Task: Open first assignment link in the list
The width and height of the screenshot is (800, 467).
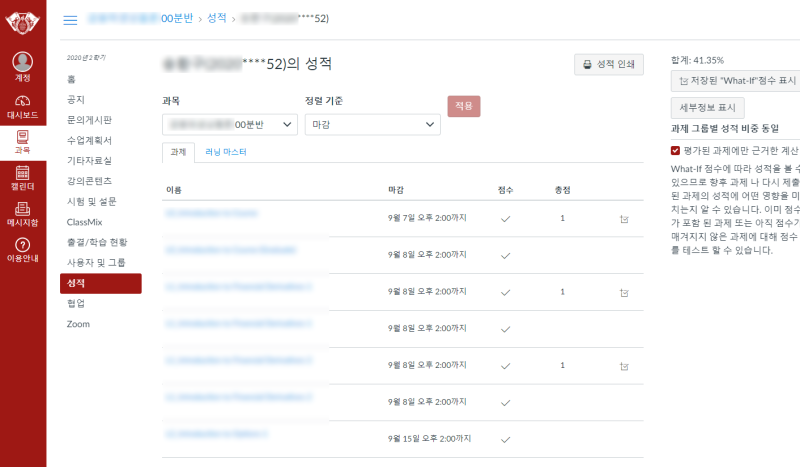Action: coord(212,213)
